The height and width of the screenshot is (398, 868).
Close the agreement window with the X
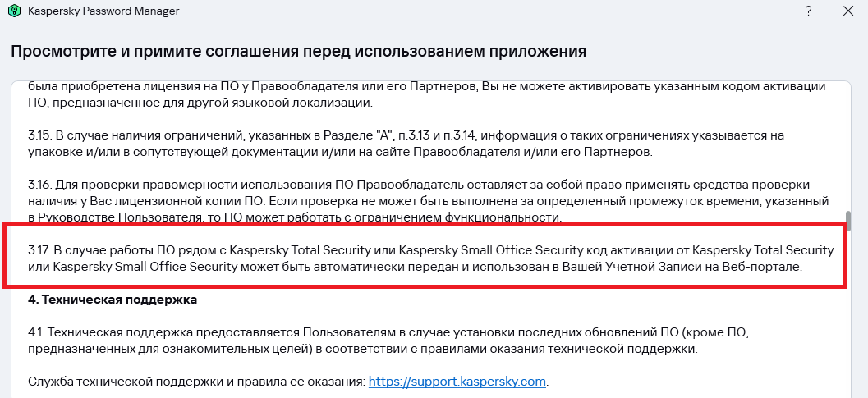[848, 11]
